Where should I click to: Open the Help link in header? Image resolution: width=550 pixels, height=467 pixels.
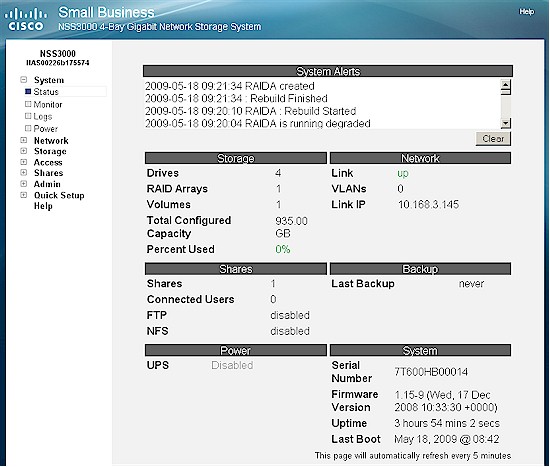[x=526, y=12]
